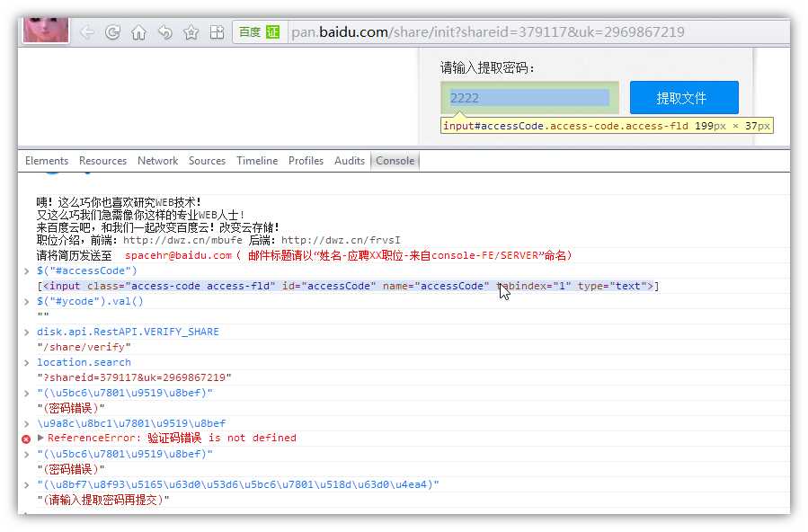Click the browser back arrow icon
Image resolution: width=808 pixels, height=532 pixels.
pyautogui.click(x=86, y=32)
